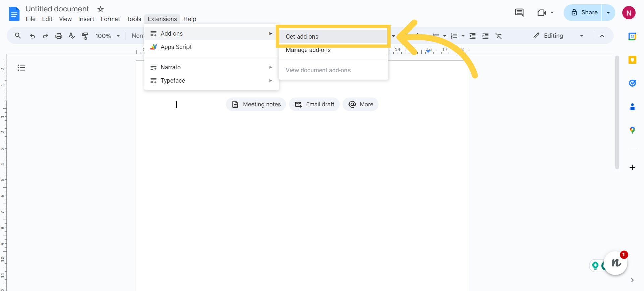644x291 pixels.
Task: Open the Tools menu
Action: pos(134,19)
